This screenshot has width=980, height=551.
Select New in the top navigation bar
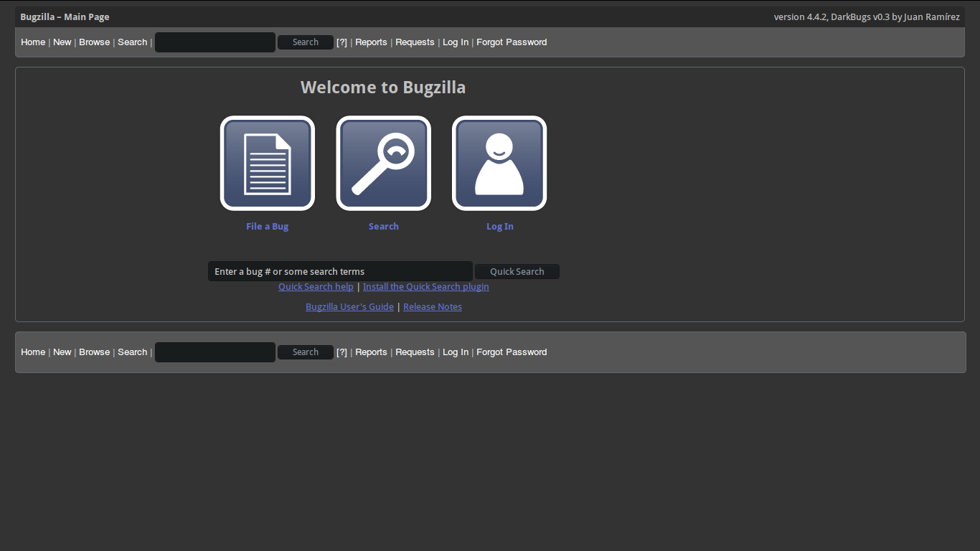(x=62, y=42)
